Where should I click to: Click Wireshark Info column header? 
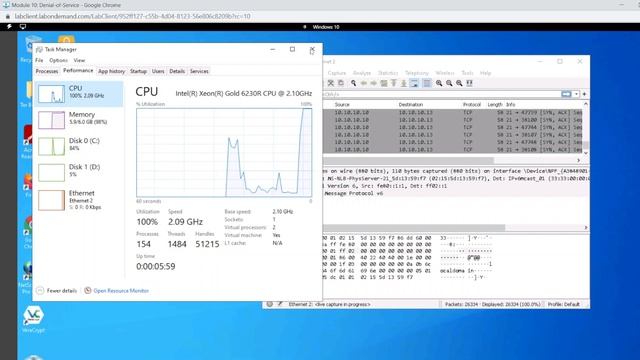(510, 105)
